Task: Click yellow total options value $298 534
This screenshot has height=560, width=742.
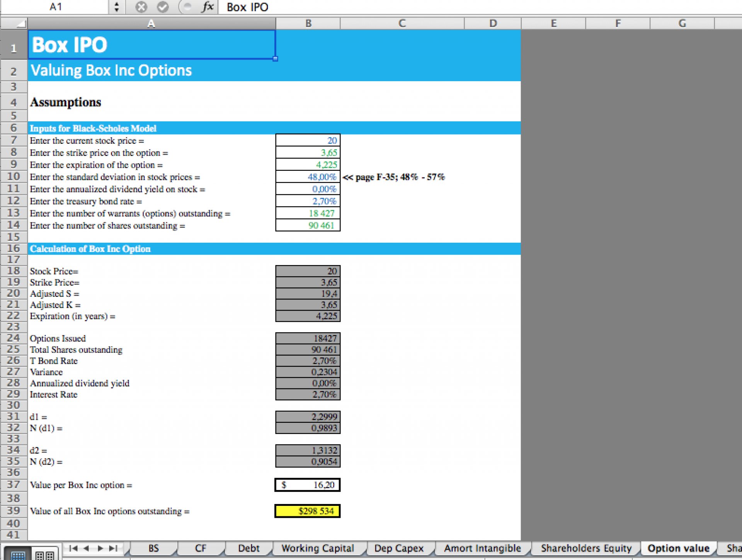Action: 308,511
